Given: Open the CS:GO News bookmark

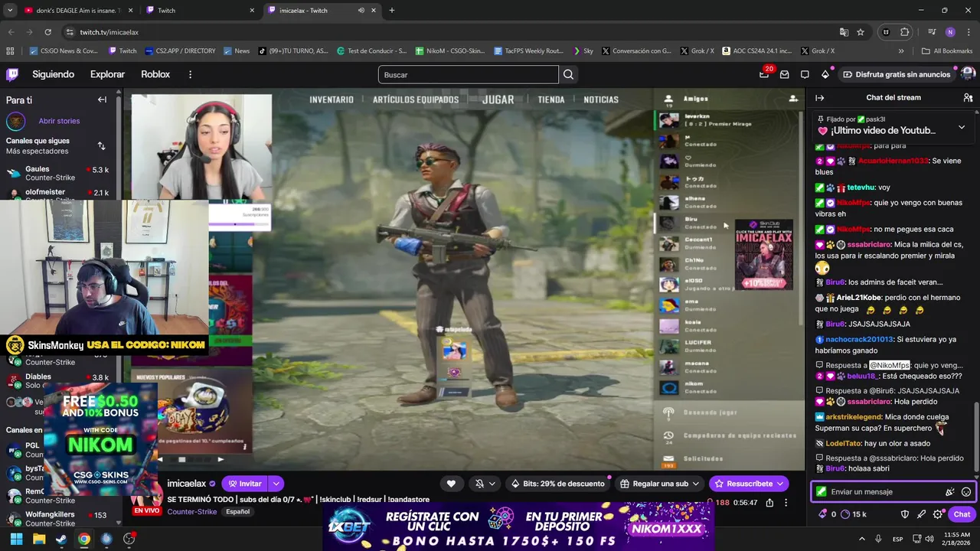Looking at the screenshot, I should 64,51.
